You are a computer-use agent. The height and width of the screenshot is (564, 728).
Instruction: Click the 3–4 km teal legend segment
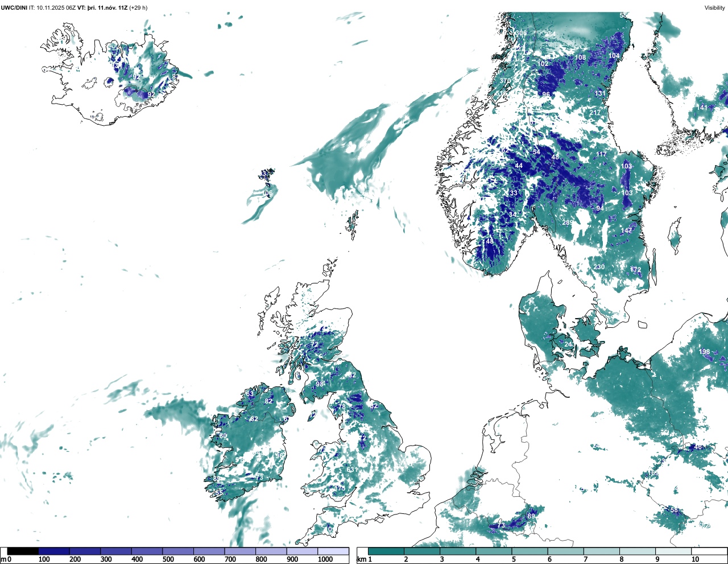(458, 551)
